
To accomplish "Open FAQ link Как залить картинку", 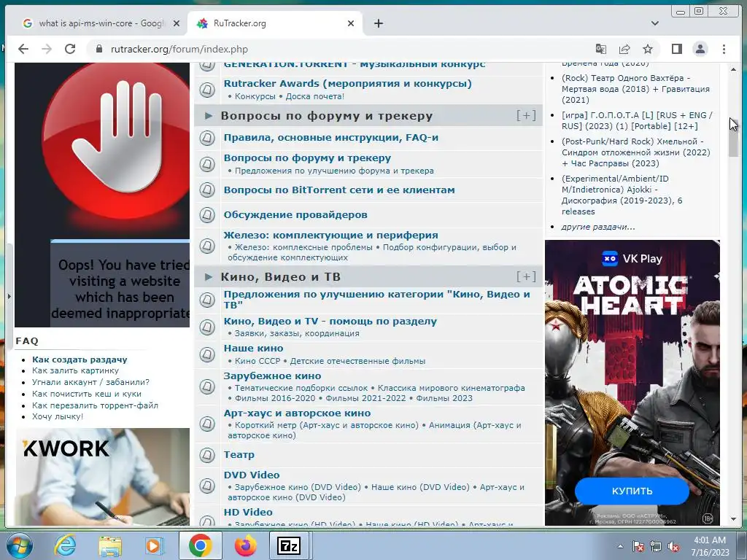I will (x=75, y=370).
